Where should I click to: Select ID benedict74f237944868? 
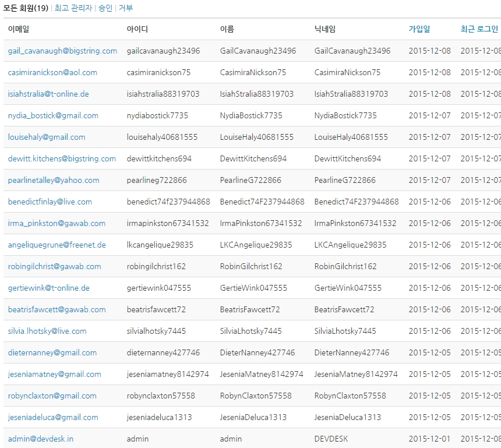[x=168, y=202]
